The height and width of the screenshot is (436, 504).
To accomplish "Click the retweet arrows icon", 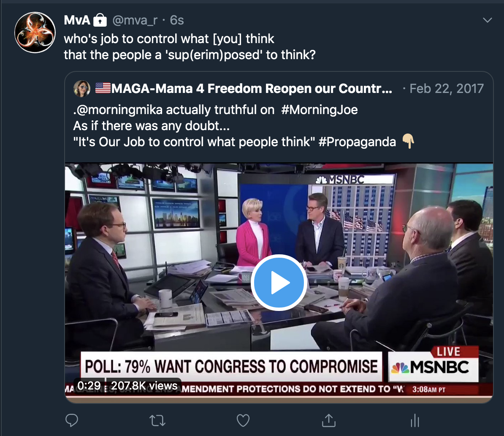I will [x=157, y=420].
